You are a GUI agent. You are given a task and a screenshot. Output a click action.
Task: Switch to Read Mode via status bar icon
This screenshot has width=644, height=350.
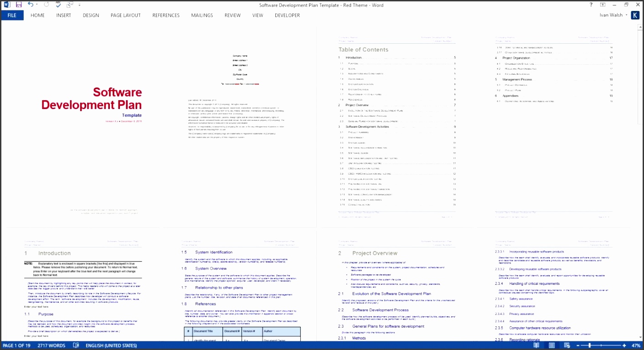coord(536,345)
